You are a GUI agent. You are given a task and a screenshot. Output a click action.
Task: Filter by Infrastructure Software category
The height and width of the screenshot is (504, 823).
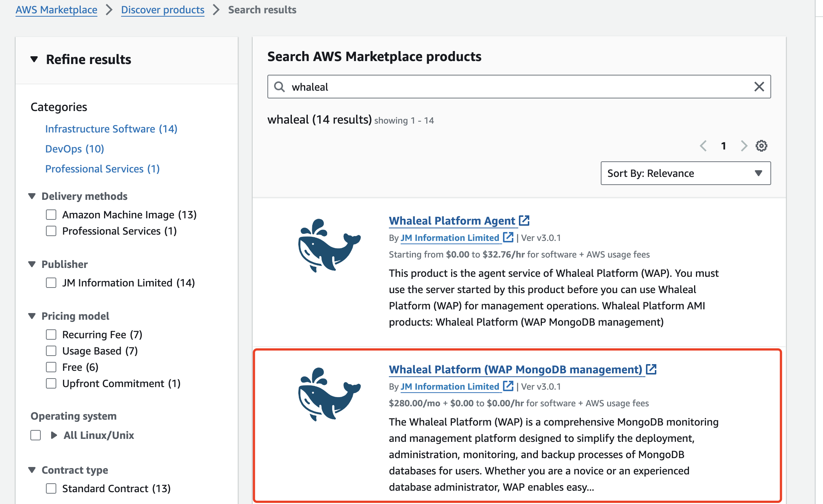click(x=111, y=129)
